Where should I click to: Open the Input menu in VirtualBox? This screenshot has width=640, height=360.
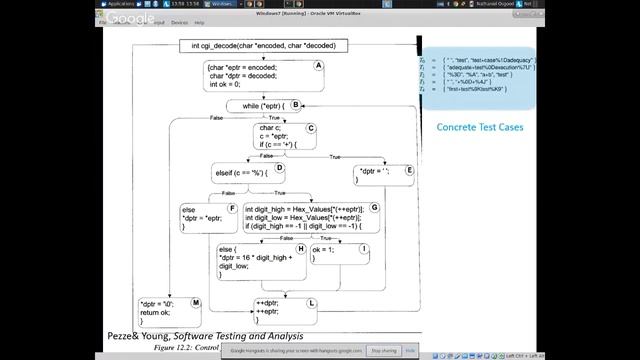click(159, 22)
